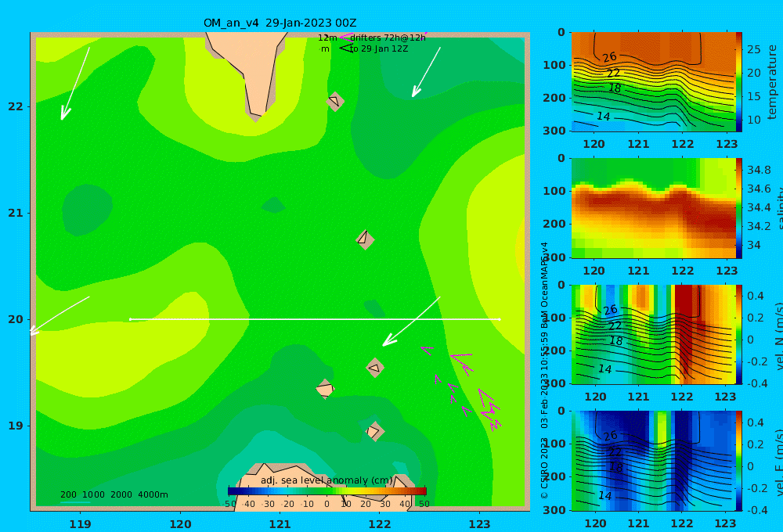Click latitude label 20 on main map
The image size is (783, 532).
tap(16, 319)
